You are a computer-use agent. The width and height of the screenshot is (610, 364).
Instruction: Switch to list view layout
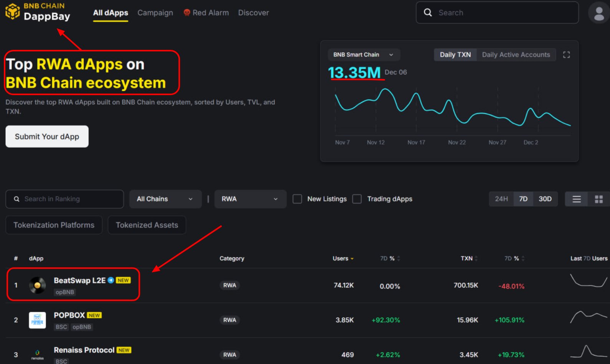pyautogui.click(x=576, y=199)
